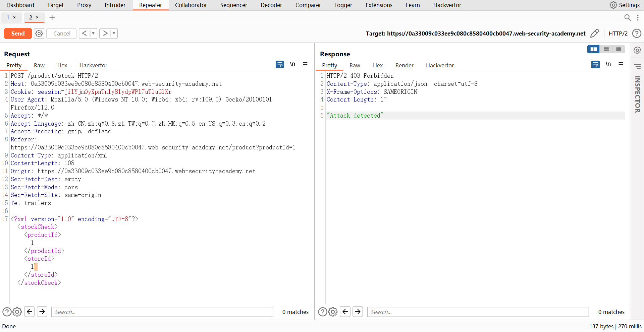Open the three-dot Repeater tab options menu

tap(638, 18)
